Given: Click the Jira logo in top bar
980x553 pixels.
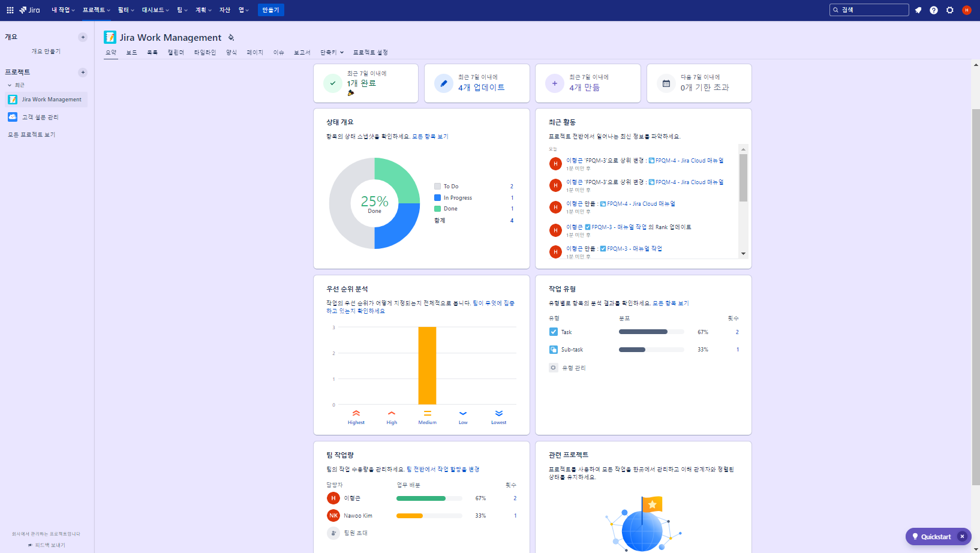Looking at the screenshot, I should tap(29, 10).
